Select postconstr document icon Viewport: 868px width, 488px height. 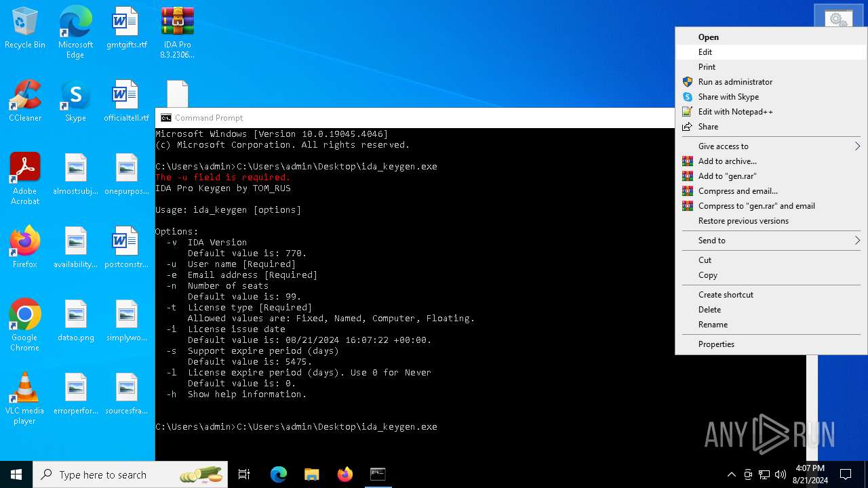(126, 247)
